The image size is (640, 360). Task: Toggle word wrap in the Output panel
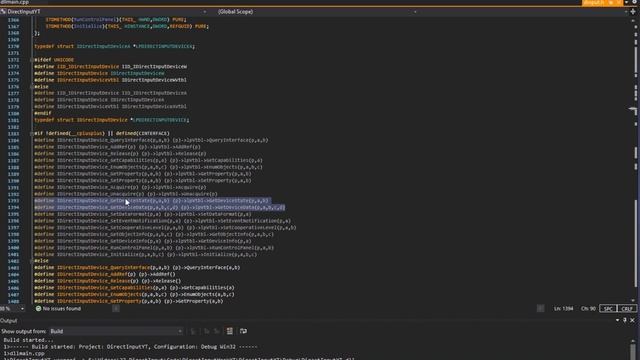243,331
